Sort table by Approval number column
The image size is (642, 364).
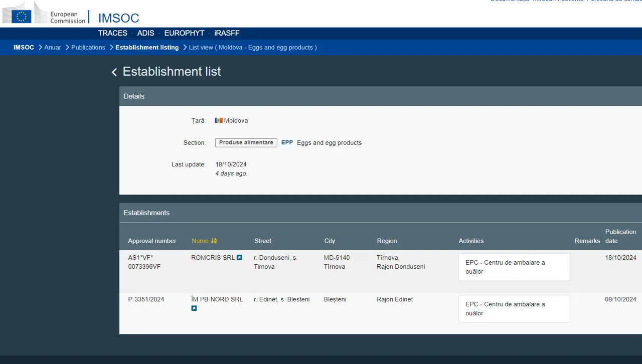pyautogui.click(x=152, y=241)
